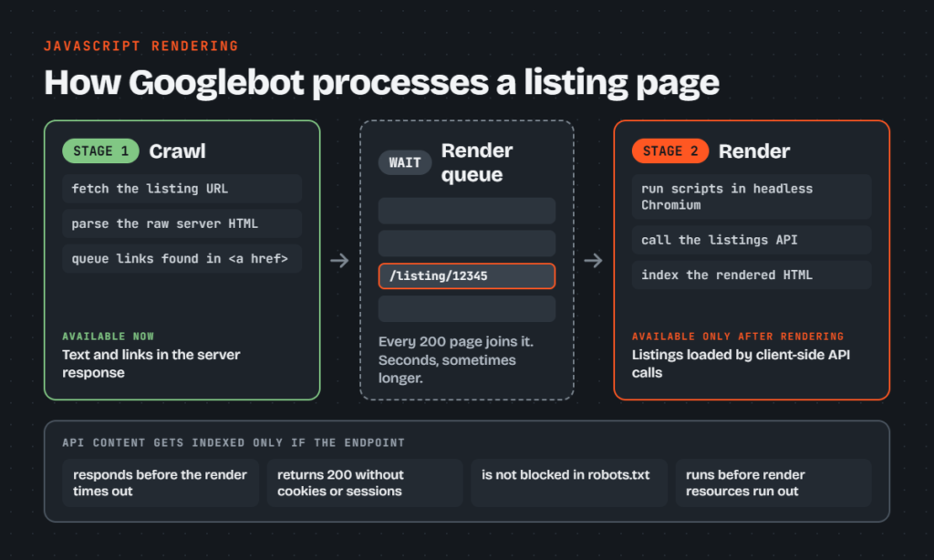Select the green STAGE 1 badge
This screenshot has height=560, width=934.
[x=100, y=150]
